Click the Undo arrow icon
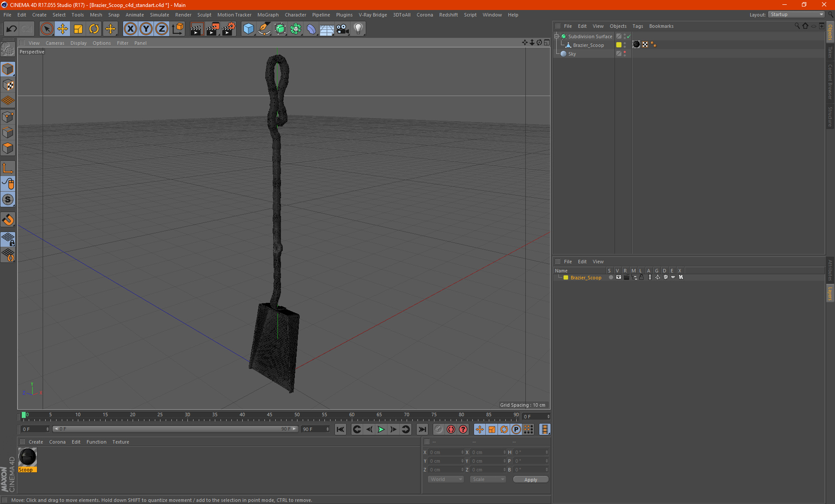 coord(11,29)
